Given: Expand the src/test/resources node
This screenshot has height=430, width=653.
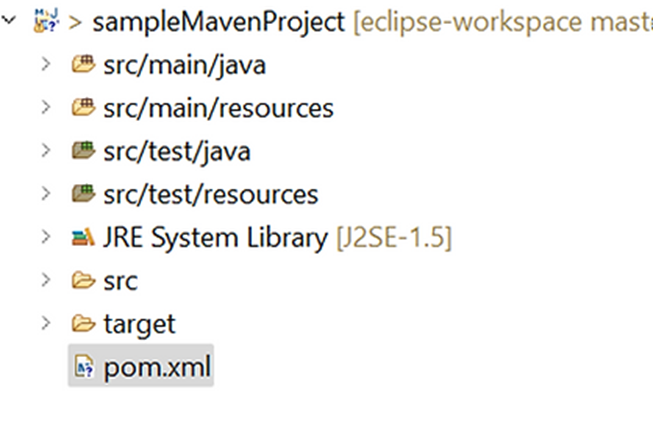Looking at the screenshot, I should coord(46,194).
